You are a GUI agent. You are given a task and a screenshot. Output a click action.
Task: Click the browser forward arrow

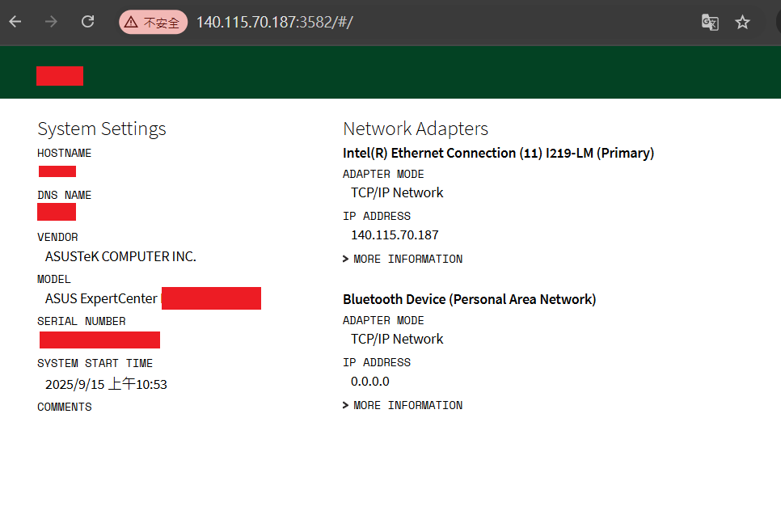[x=51, y=22]
